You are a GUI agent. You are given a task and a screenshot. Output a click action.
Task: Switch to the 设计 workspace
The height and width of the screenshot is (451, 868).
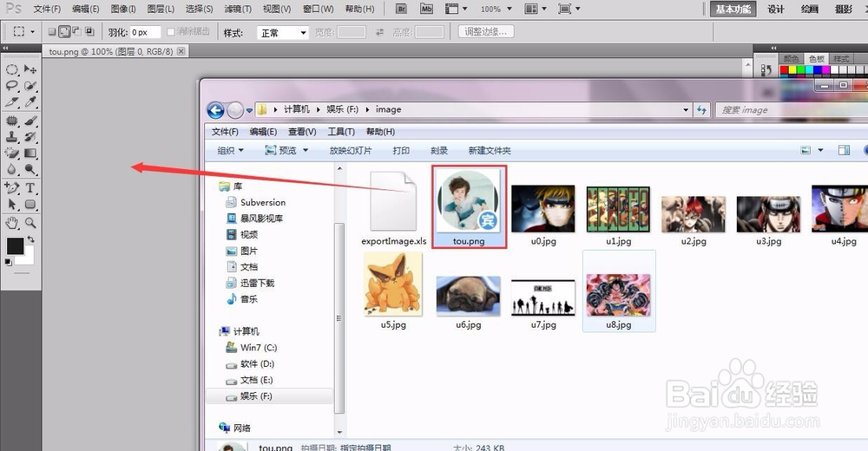(x=775, y=9)
